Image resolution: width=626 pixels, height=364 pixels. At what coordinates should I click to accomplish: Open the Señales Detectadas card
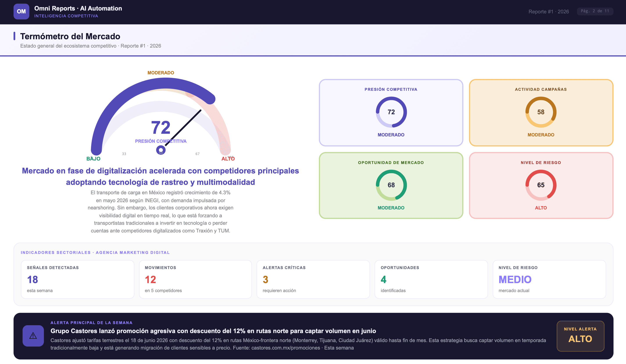pyautogui.click(x=77, y=279)
